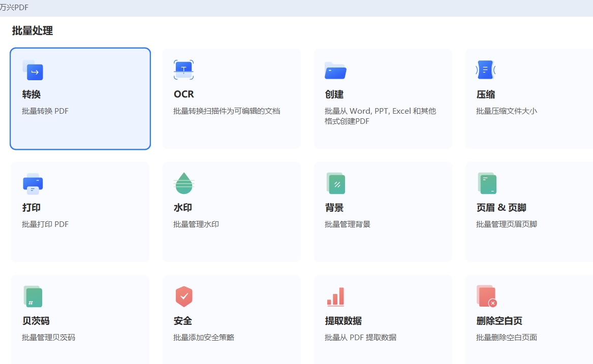Click the 背景 (Background) icon
Screen dimensions: 593x364
pyautogui.click(x=335, y=183)
